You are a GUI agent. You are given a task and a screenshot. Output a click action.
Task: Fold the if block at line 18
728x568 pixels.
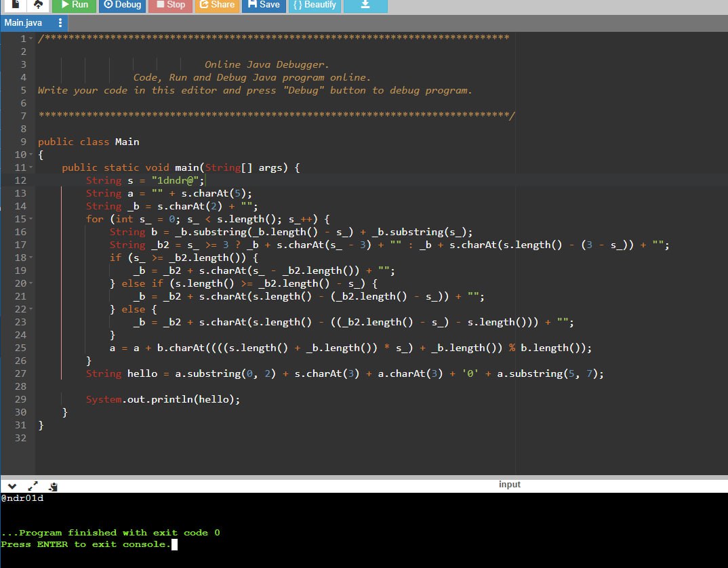click(31, 258)
